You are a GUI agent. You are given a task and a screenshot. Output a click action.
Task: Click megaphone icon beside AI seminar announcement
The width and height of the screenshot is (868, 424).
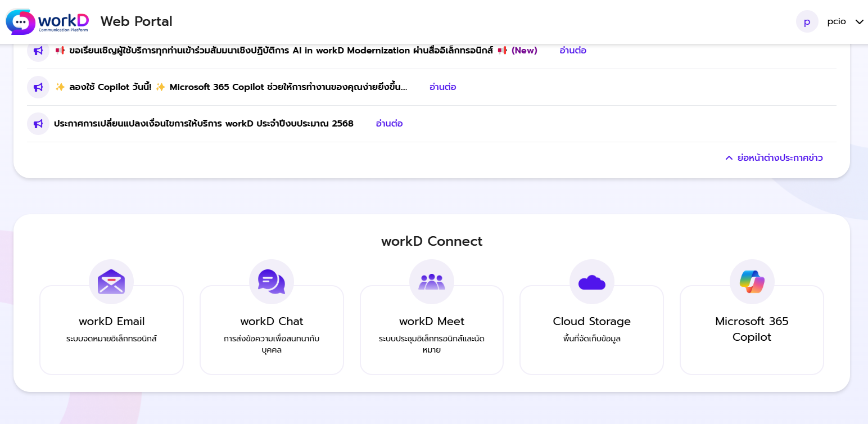tap(38, 51)
